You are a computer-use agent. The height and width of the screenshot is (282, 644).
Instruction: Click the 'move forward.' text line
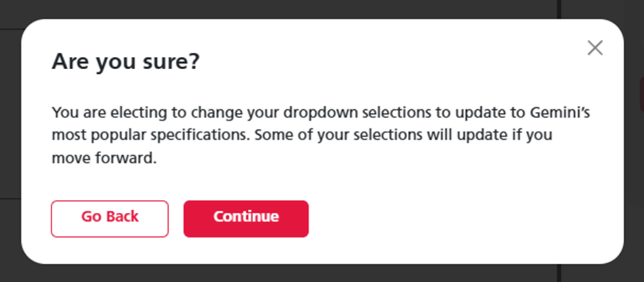click(105, 159)
